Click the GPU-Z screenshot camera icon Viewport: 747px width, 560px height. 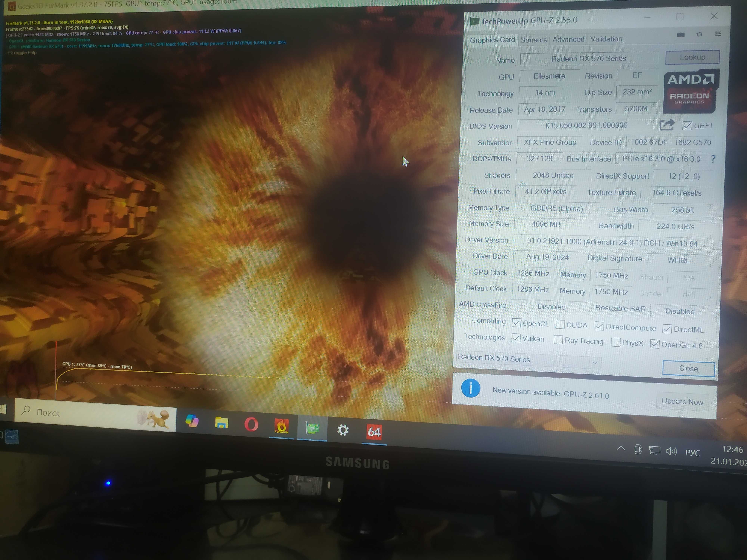[x=681, y=35]
